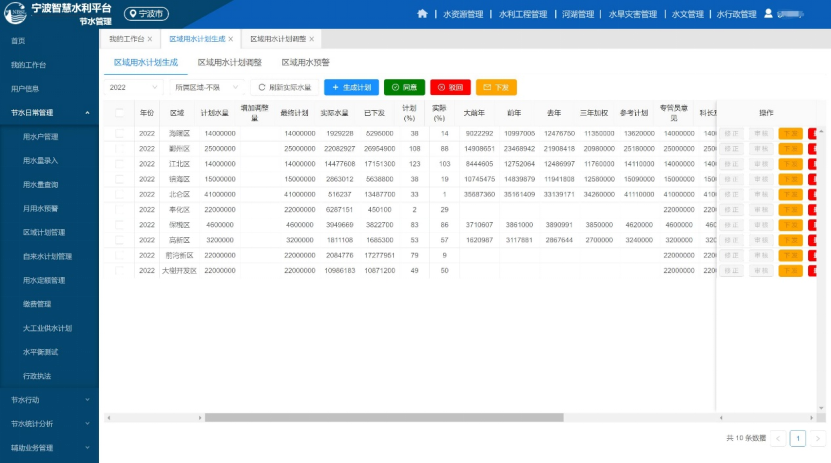831x463 pixels.
Task: Check the 保税区 row checkbox
Action: 119,225
